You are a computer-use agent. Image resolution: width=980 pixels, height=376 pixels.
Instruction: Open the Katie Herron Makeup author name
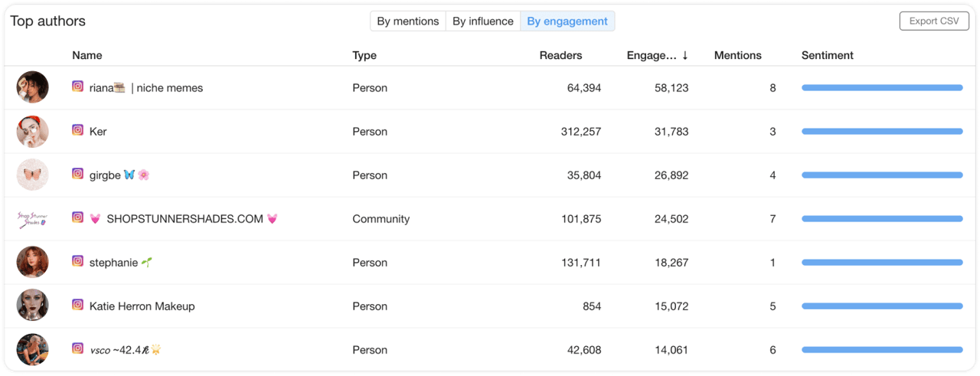142,306
